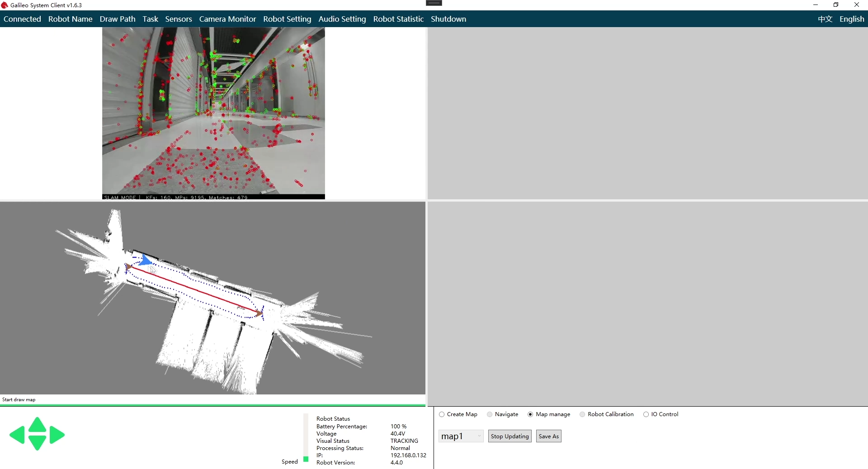The image size is (868, 469).
Task: Enable the Robot Calibration mode option
Action: pos(582,414)
